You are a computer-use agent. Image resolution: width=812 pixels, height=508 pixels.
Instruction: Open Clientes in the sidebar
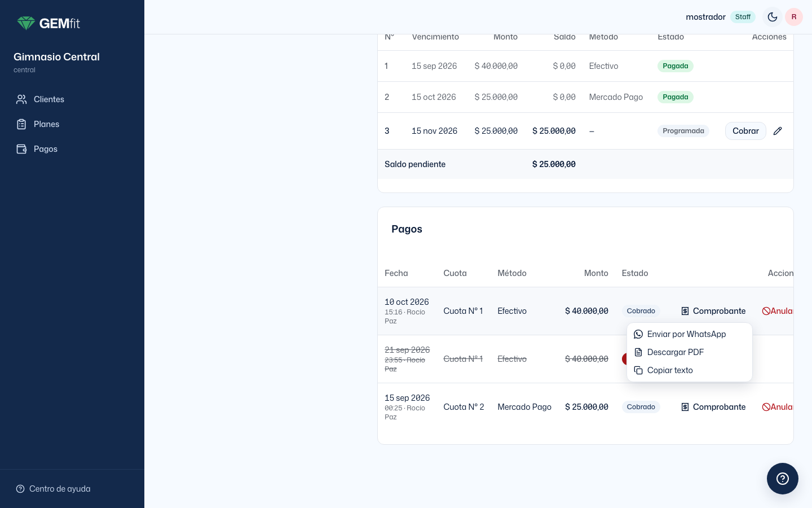[72, 99]
